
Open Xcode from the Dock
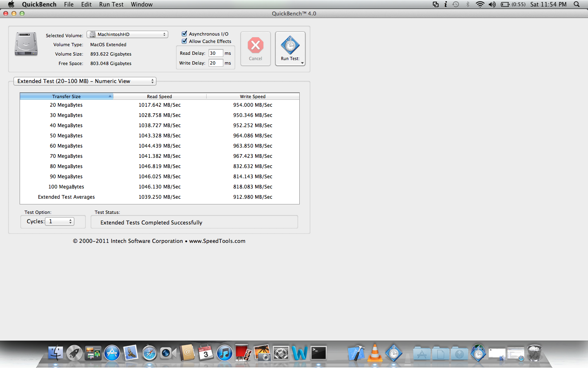(x=356, y=353)
